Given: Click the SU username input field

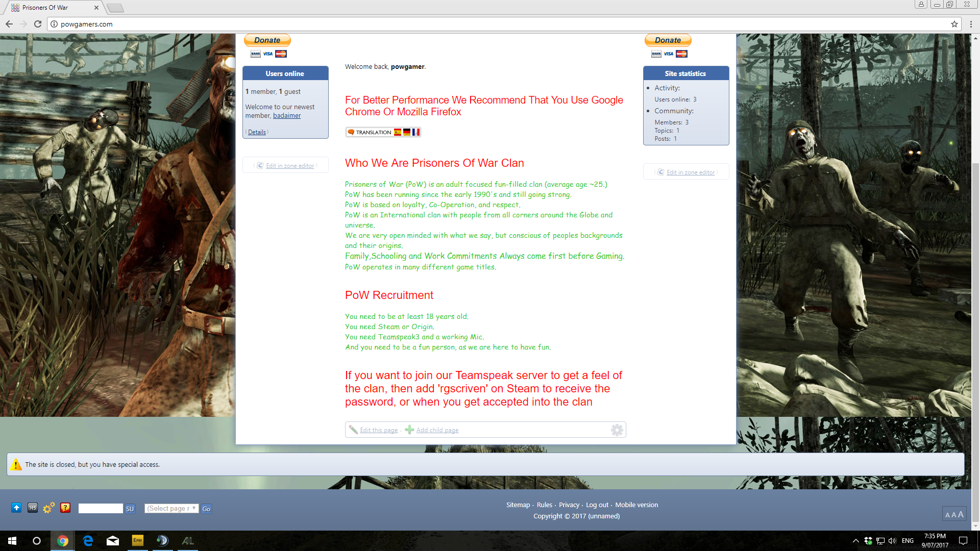Looking at the screenshot, I should click(101, 509).
